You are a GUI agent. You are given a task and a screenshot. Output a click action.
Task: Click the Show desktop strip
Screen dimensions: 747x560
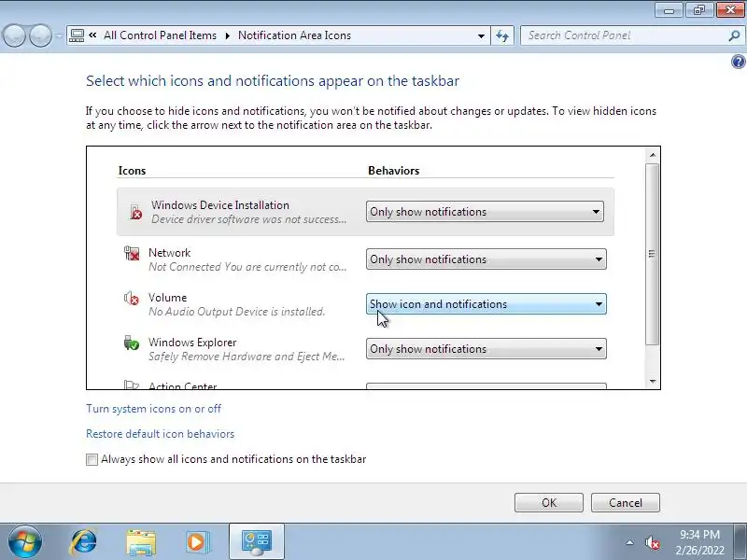[x=740, y=542]
